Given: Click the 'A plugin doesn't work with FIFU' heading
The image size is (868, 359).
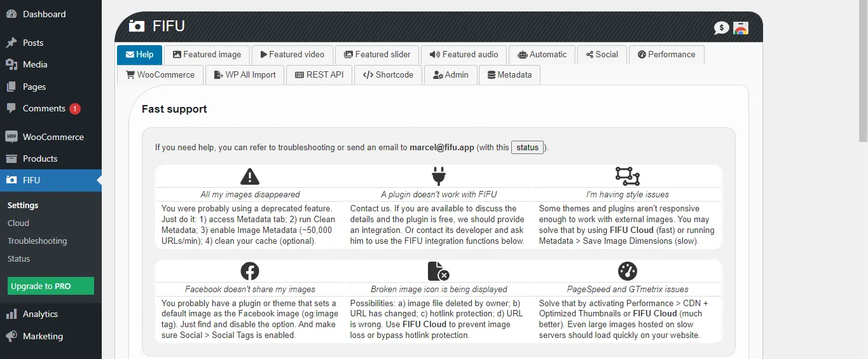Looking at the screenshot, I should point(439,195).
